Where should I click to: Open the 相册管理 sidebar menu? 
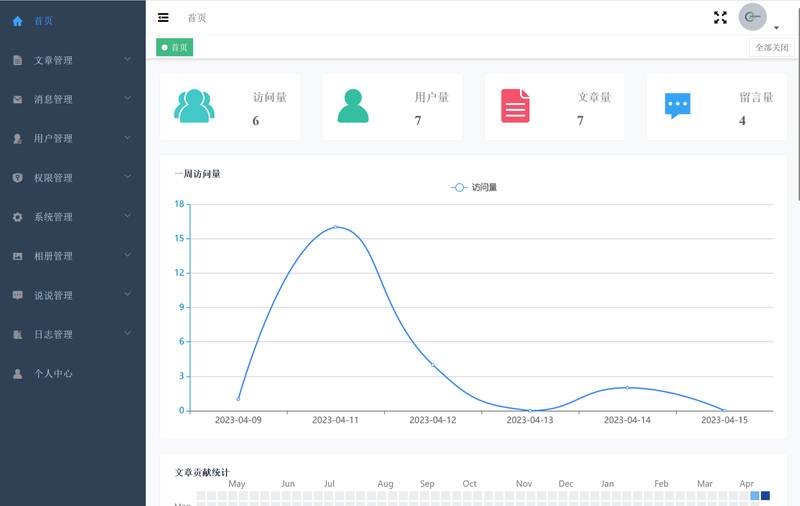point(72,256)
